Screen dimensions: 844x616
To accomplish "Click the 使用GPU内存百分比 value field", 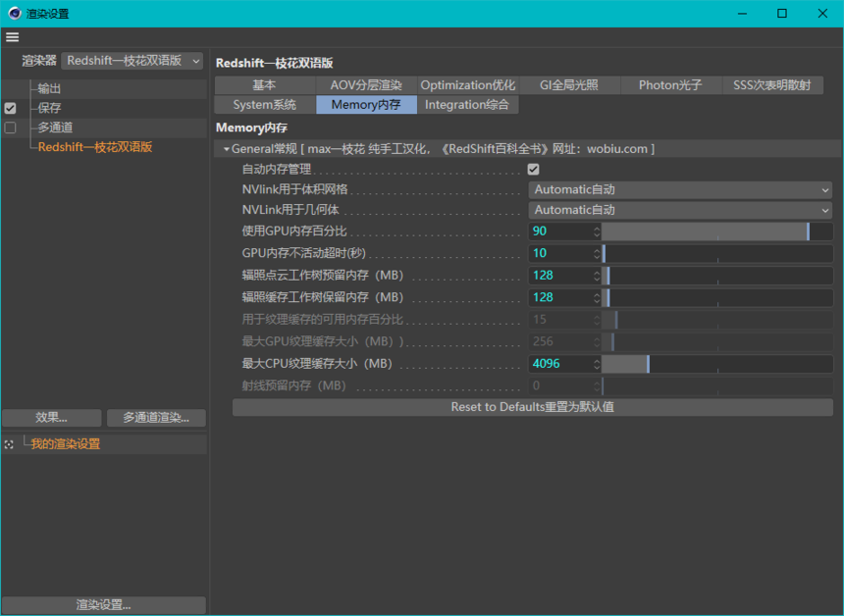I will (560, 231).
